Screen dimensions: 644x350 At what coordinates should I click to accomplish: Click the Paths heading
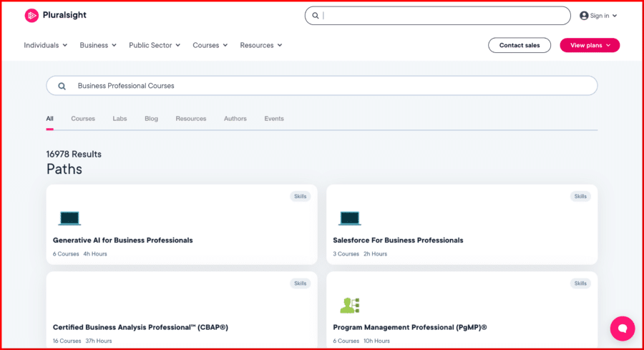(64, 169)
